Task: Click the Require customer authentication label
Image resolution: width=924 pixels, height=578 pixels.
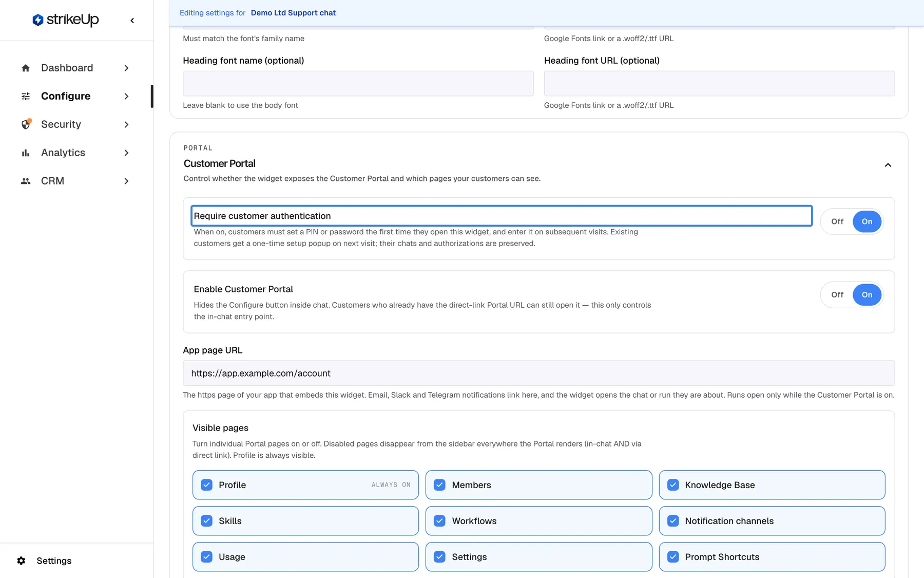Action: click(262, 216)
